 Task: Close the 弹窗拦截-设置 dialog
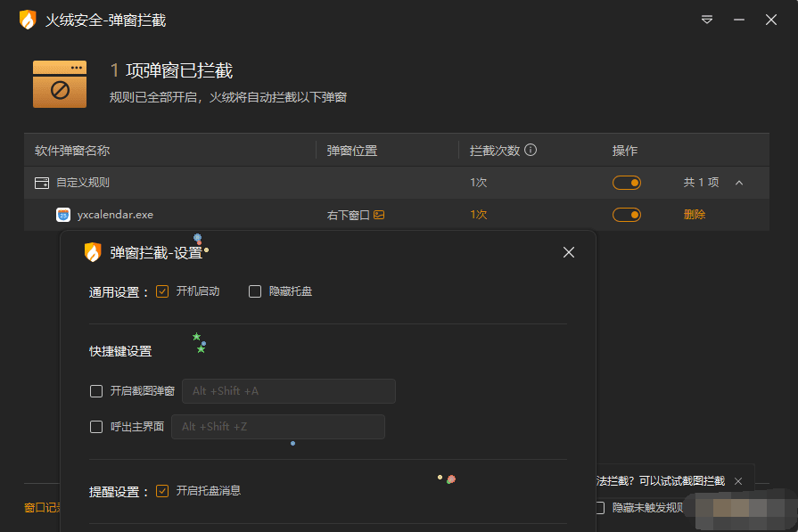coord(569,252)
